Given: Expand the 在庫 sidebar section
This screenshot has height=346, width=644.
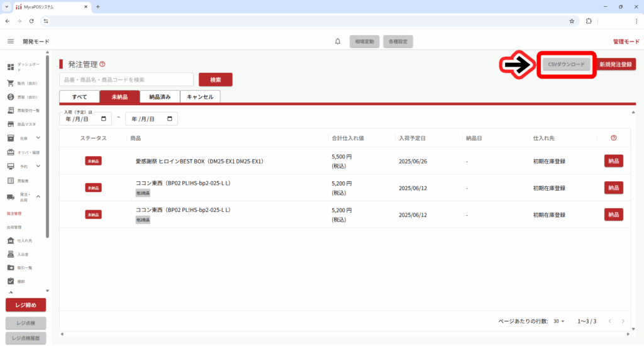Looking at the screenshot, I should pos(38,138).
